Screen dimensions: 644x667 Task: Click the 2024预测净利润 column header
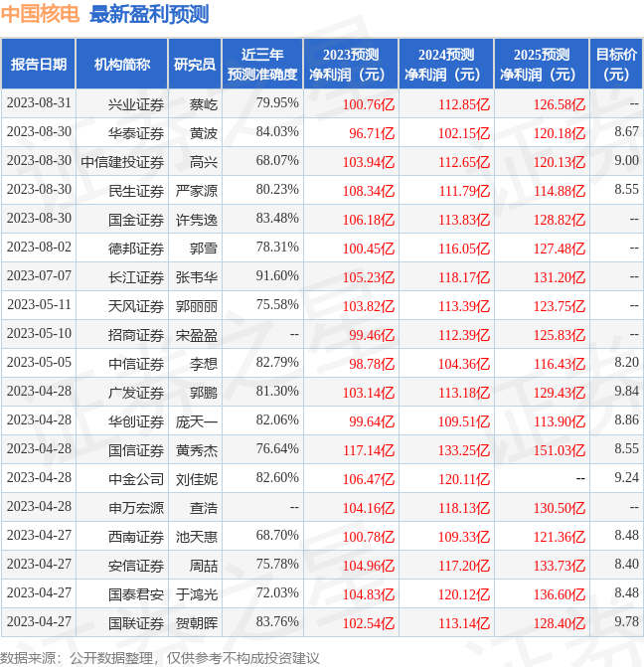pos(446,65)
